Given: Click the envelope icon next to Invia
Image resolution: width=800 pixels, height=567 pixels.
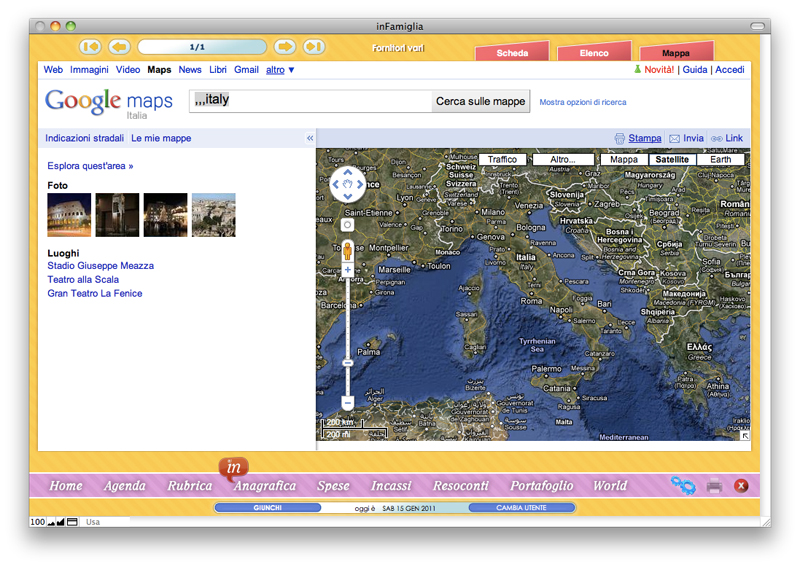Looking at the screenshot, I should (674, 139).
